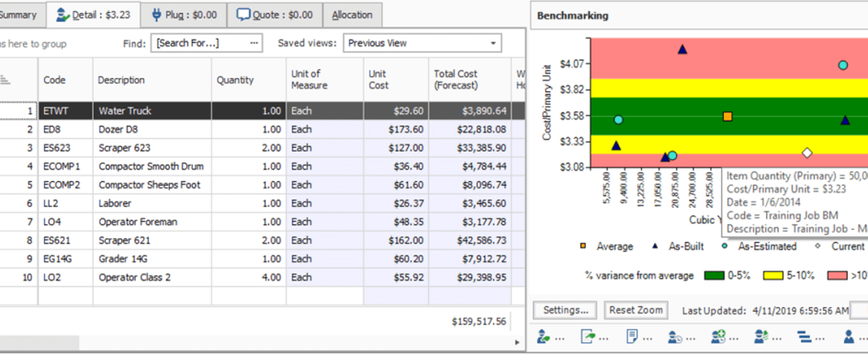The height and width of the screenshot is (355, 868).
Task: Click the worker with green glove icon
Action: tap(544, 336)
